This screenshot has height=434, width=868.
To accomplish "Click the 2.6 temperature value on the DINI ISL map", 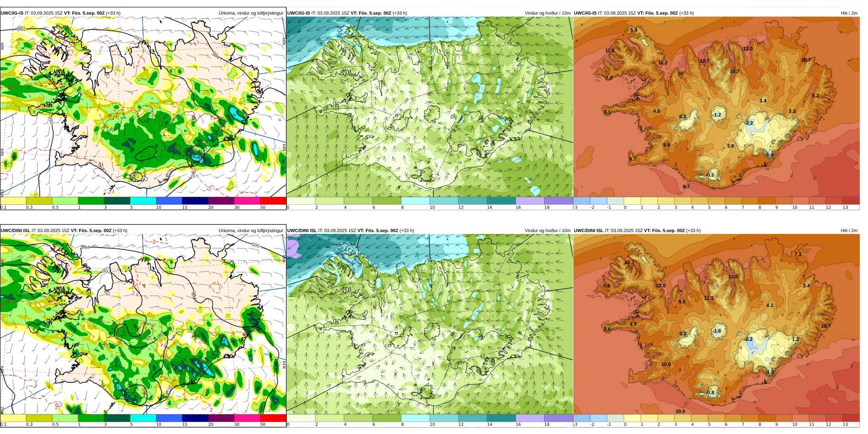I will pyautogui.click(x=607, y=329).
